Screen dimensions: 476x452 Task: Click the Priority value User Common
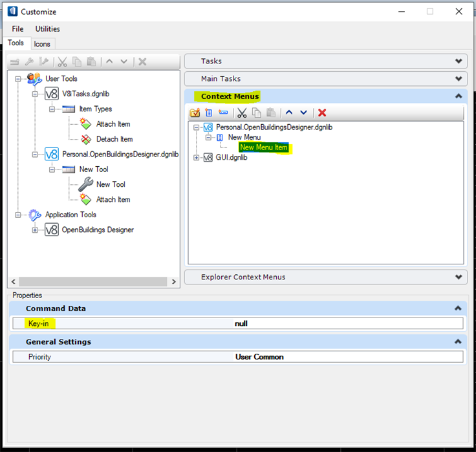point(348,357)
